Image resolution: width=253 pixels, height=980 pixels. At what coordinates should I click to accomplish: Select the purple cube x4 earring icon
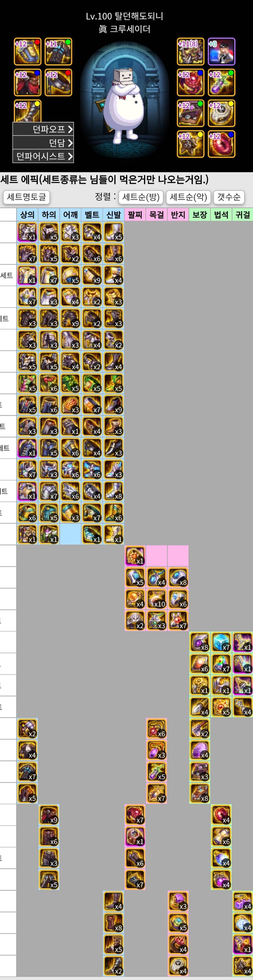click(243, 902)
